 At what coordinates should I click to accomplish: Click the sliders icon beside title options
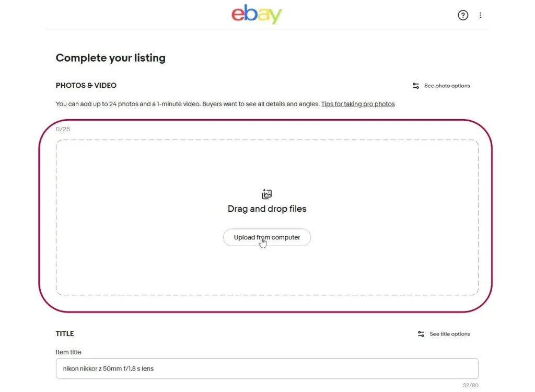tap(421, 334)
